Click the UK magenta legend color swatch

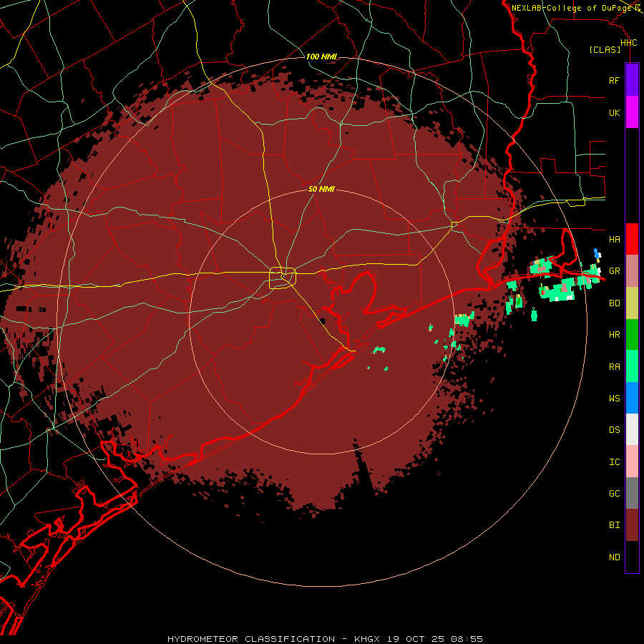click(x=632, y=112)
